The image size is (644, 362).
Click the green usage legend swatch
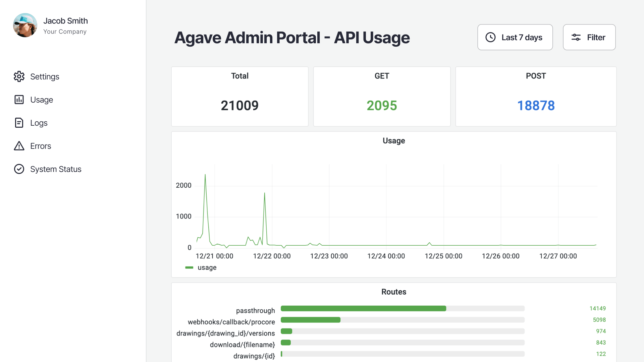(x=189, y=267)
